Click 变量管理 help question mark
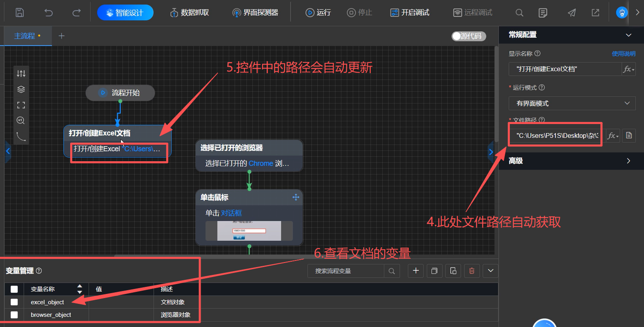644x327 pixels. coord(39,271)
